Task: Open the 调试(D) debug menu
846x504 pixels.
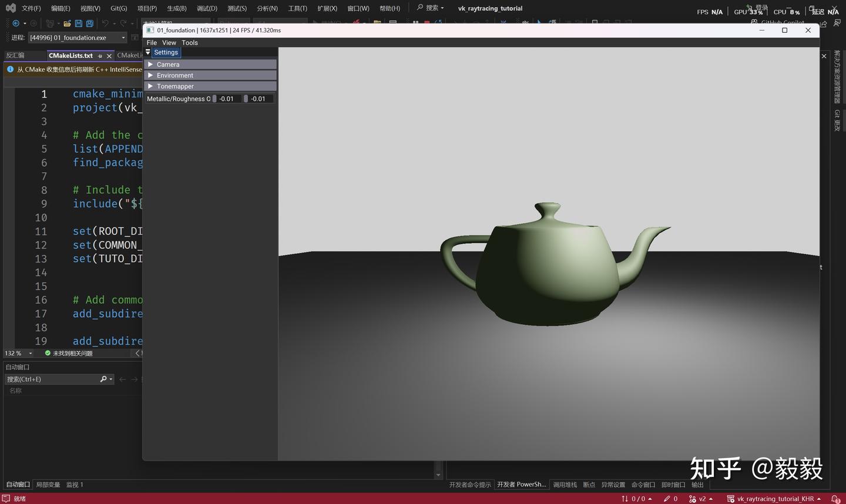Action: point(207,8)
